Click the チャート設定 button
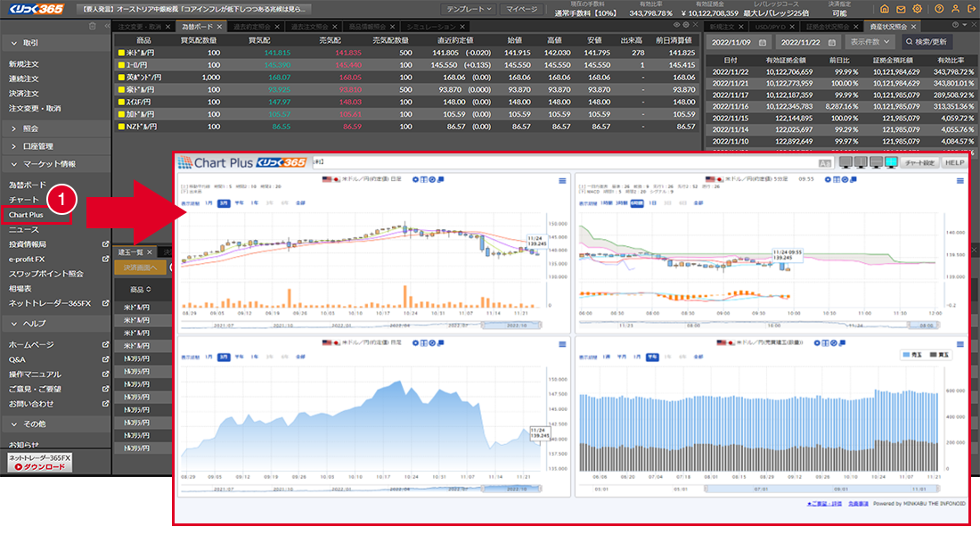The width and height of the screenshot is (980, 535). [x=920, y=162]
